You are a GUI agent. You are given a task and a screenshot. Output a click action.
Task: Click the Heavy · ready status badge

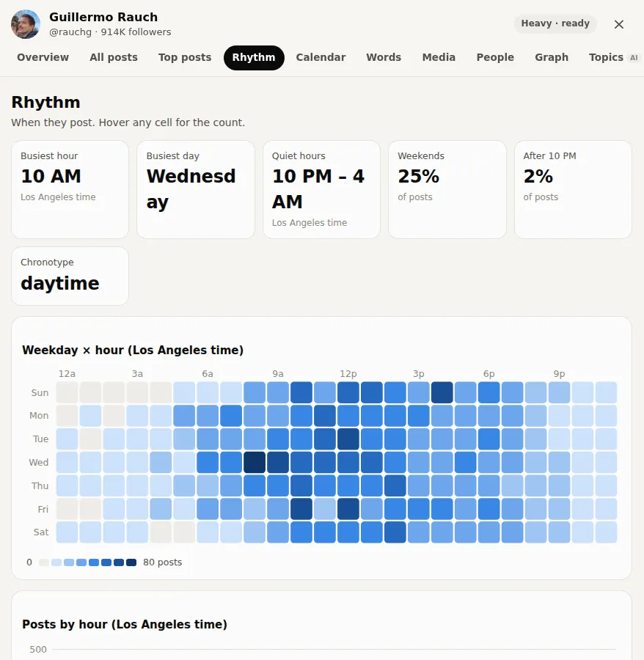point(555,23)
